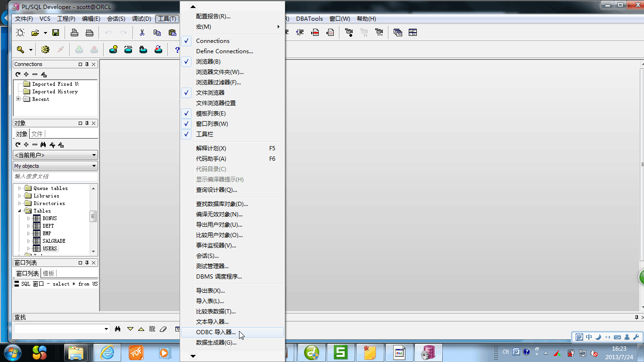Toggle the 浏览器(B) checked menu item
Viewport: 644px width, 362px height.
[x=233, y=62]
